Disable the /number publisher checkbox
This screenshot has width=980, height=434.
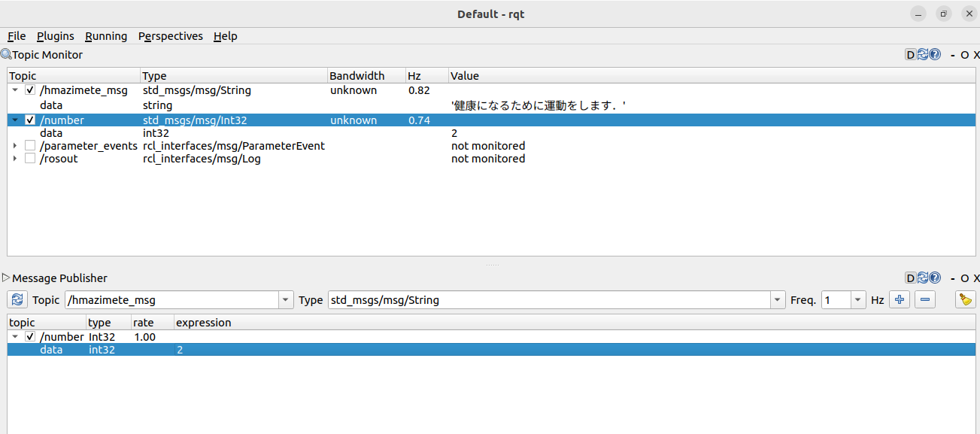(30, 337)
